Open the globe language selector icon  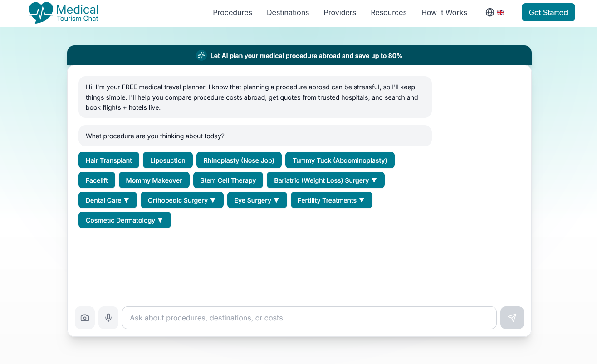click(489, 12)
